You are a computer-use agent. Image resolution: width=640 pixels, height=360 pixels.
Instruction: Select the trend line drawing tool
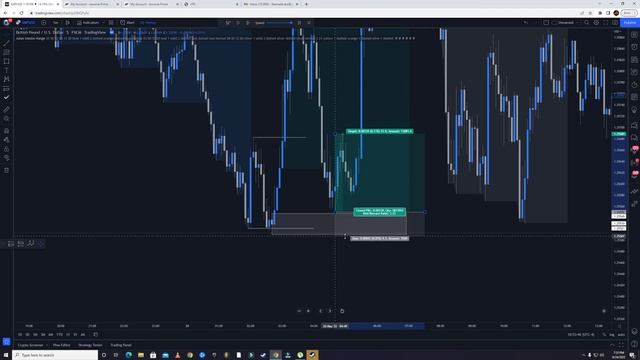point(6,43)
